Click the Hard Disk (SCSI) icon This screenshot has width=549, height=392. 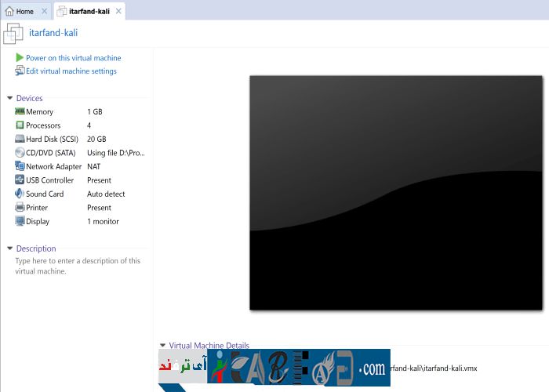click(20, 140)
